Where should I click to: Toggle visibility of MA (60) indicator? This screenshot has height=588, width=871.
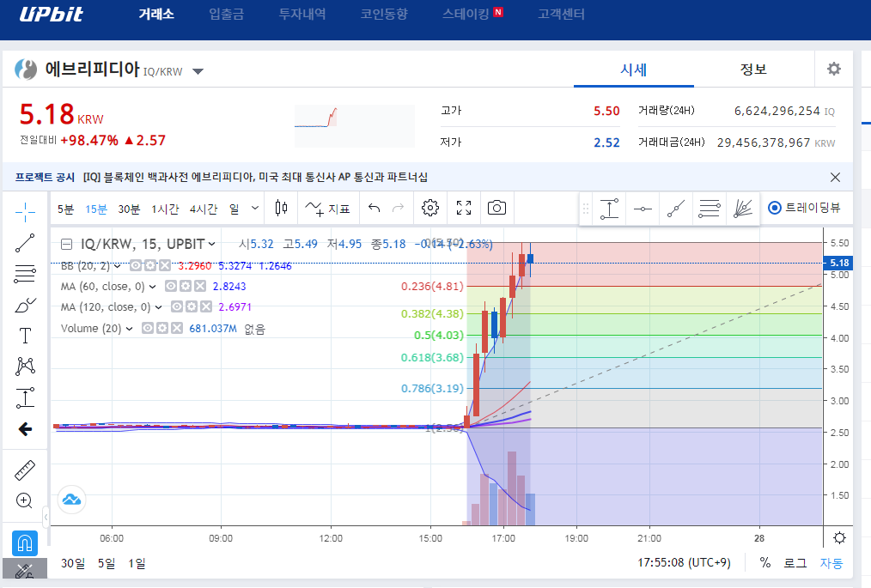(171, 286)
